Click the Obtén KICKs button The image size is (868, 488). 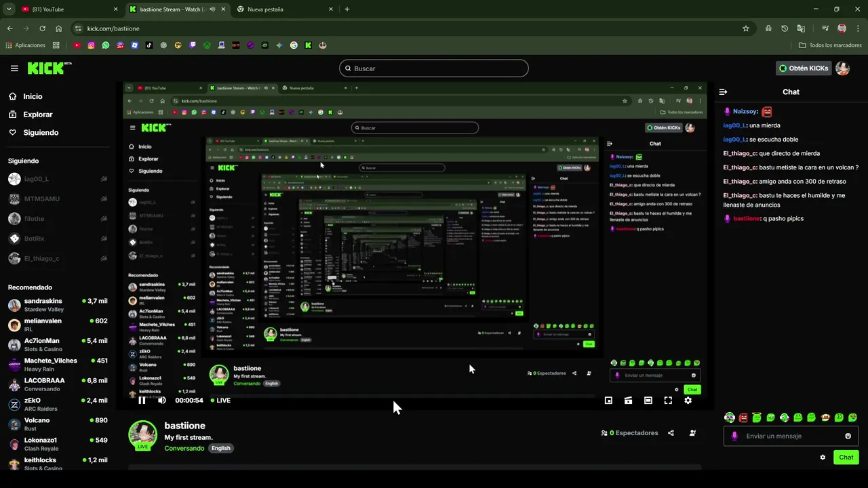tap(804, 68)
